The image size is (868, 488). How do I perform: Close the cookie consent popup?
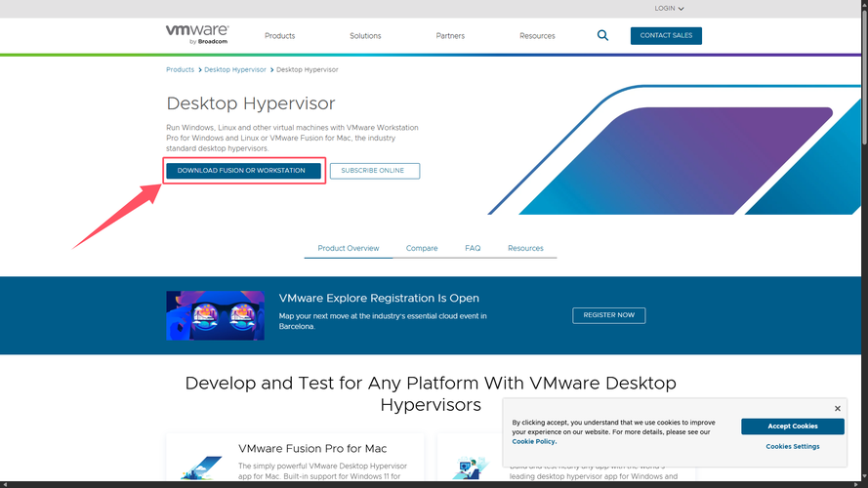tap(837, 408)
